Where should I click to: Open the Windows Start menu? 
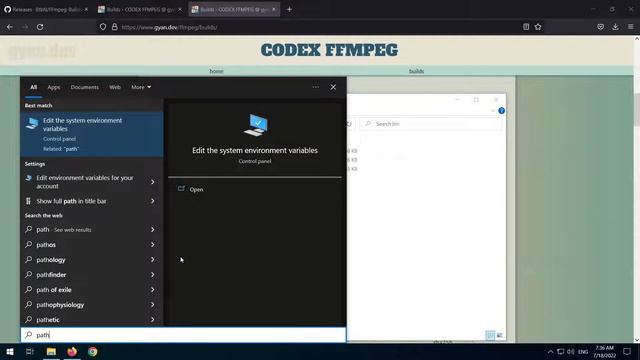pos(10,352)
